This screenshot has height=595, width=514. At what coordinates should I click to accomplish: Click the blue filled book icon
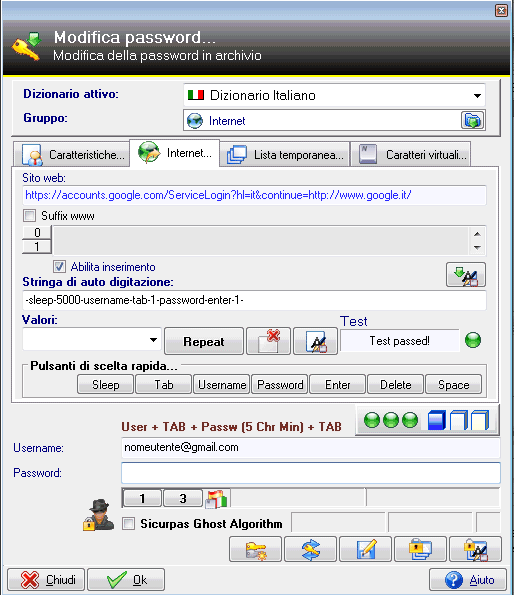pyautogui.click(x=436, y=420)
